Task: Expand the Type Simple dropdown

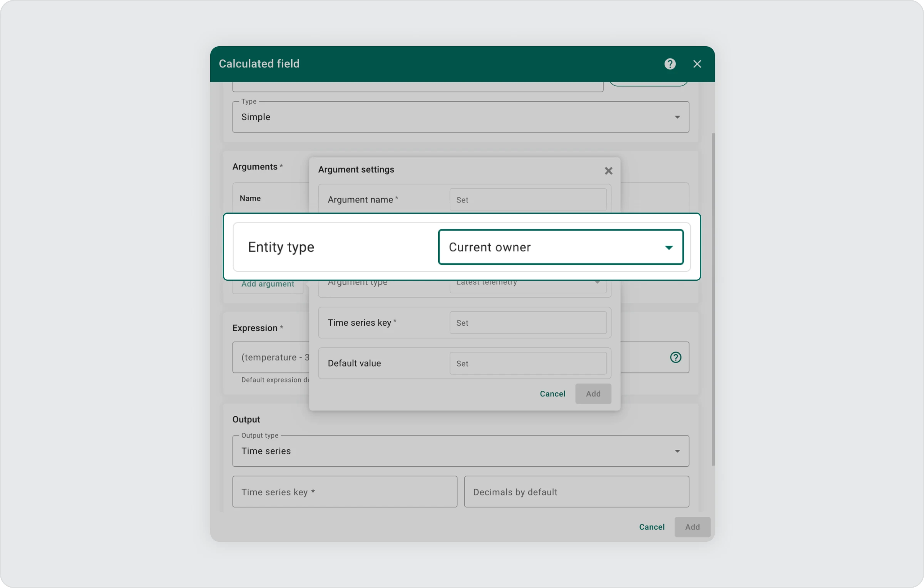Action: (460, 117)
